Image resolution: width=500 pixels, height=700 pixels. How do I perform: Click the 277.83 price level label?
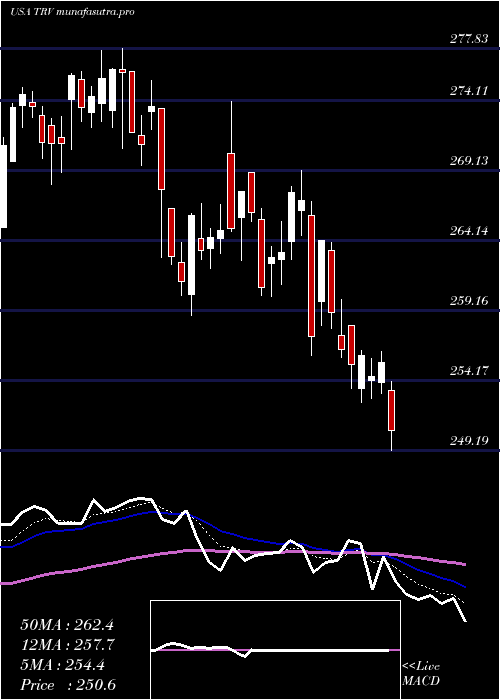tap(469, 39)
